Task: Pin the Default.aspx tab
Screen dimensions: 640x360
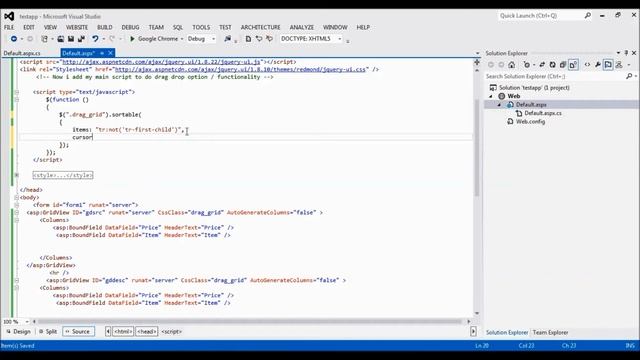Action: click(102, 53)
